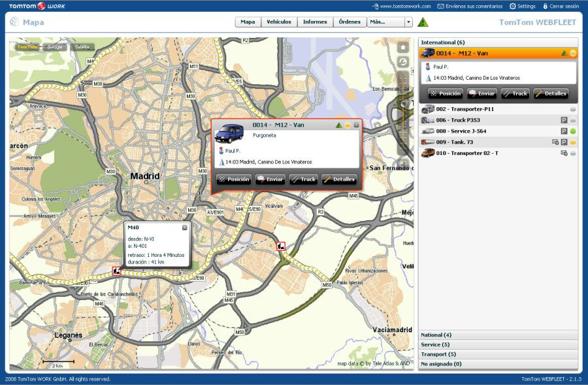Switch map view to Satélite
Image resolution: width=588 pixels, height=385 pixels.
coord(82,47)
